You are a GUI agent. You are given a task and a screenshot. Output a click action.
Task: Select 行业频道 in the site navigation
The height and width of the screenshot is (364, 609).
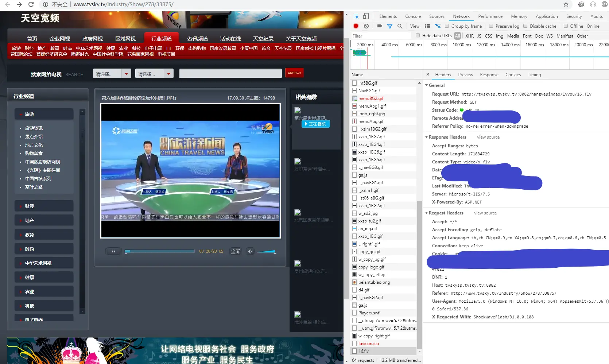(162, 38)
